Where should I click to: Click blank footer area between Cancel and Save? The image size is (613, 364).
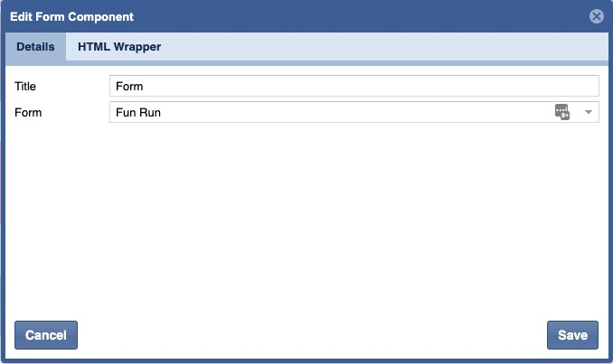click(307, 335)
